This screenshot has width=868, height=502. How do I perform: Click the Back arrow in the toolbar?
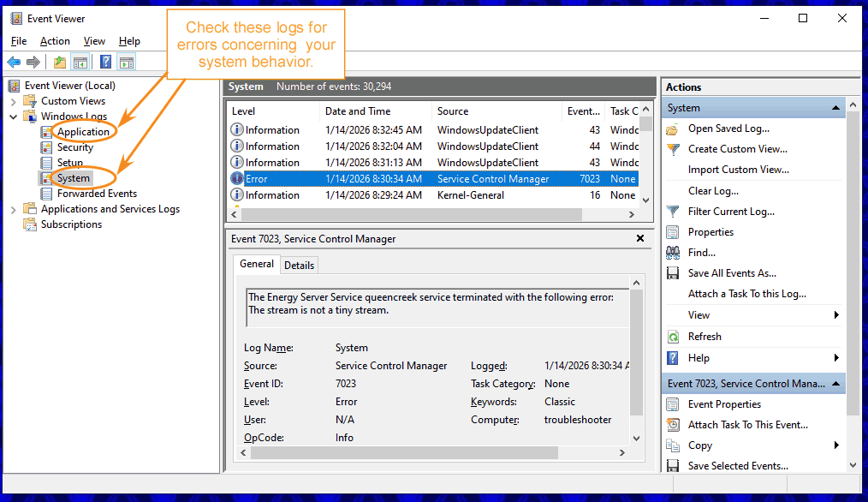14,62
